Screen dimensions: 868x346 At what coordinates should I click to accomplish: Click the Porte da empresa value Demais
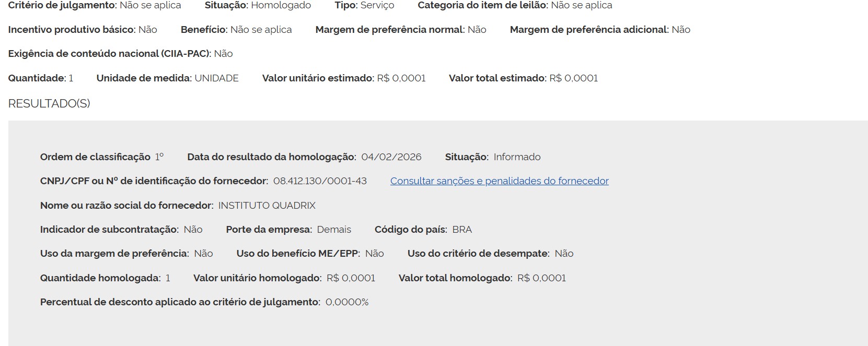pos(334,230)
